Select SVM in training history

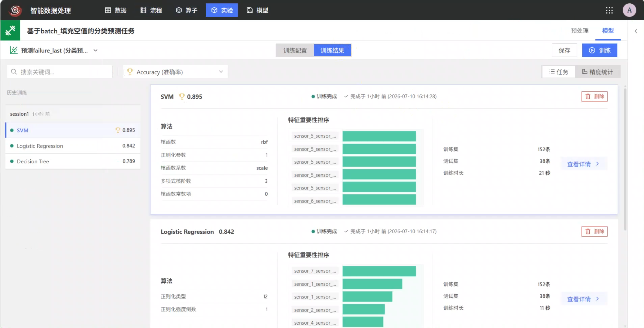click(73, 130)
